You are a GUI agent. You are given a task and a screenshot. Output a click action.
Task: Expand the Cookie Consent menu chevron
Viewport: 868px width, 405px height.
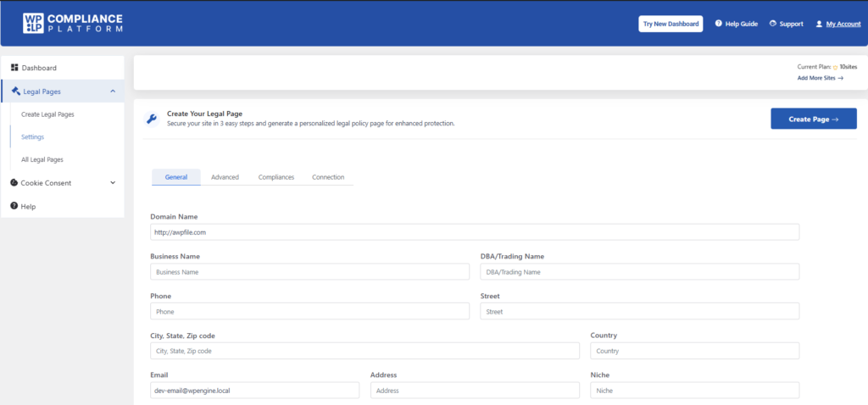pyautogui.click(x=113, y=182)
